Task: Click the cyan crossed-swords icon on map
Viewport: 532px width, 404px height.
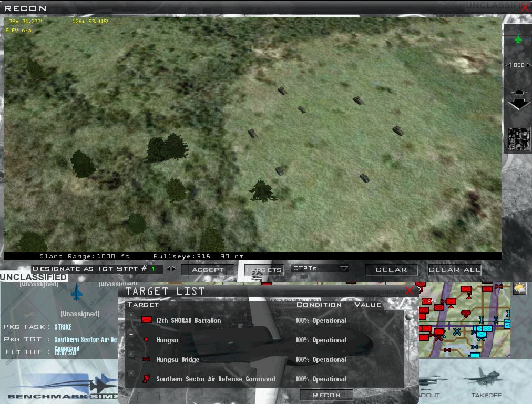Action: click(457, 331)
